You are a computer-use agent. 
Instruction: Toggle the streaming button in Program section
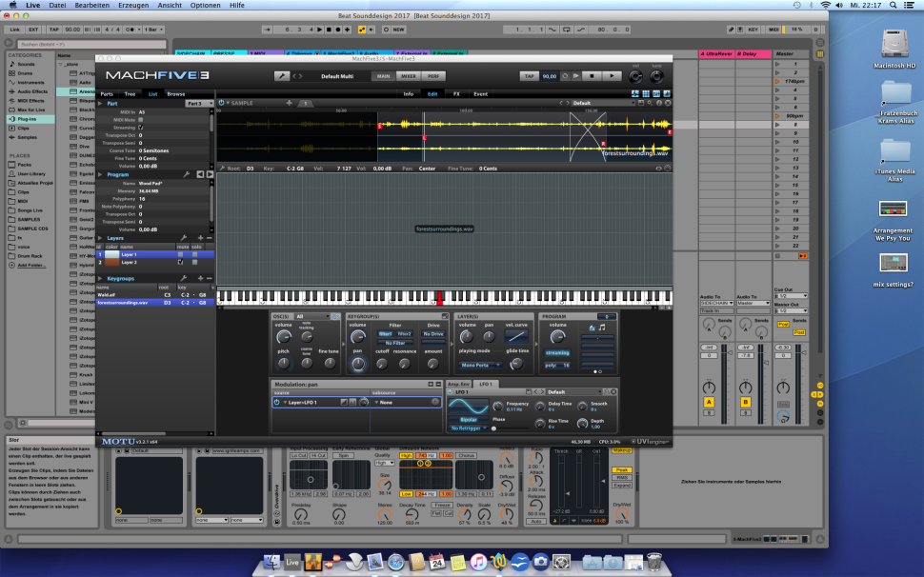pyautogui.click(x=557, y=352)
